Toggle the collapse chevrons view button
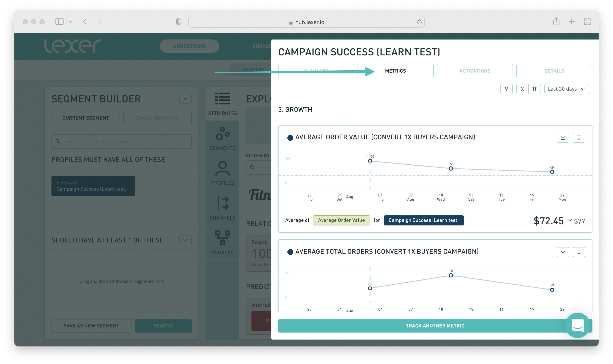This screenshot has width=613, height=364. (x=522, y=89)
